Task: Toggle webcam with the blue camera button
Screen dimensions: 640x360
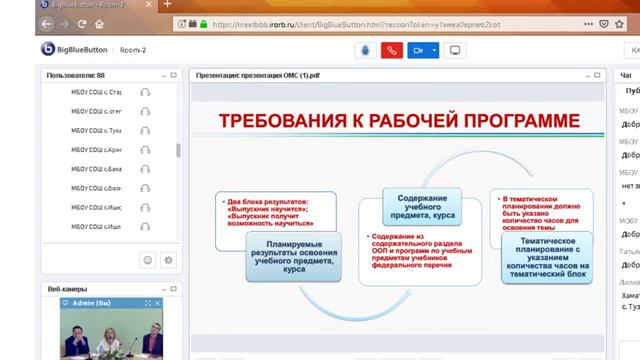Action: click(418, 50)
